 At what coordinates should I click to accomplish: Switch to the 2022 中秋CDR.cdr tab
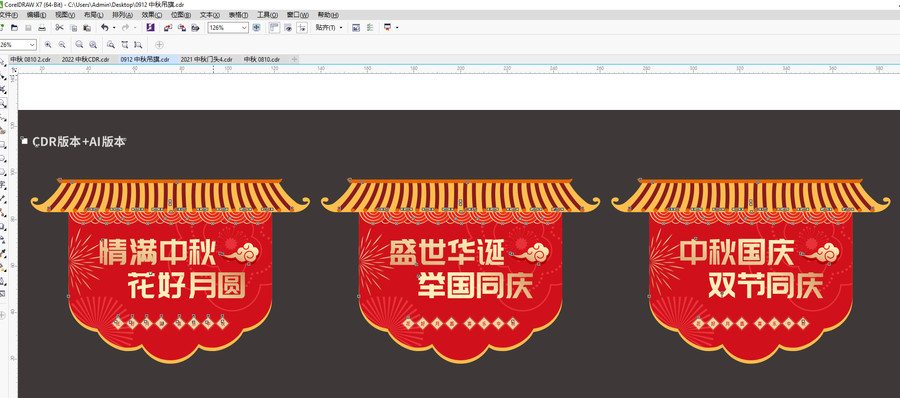(86, 59)
